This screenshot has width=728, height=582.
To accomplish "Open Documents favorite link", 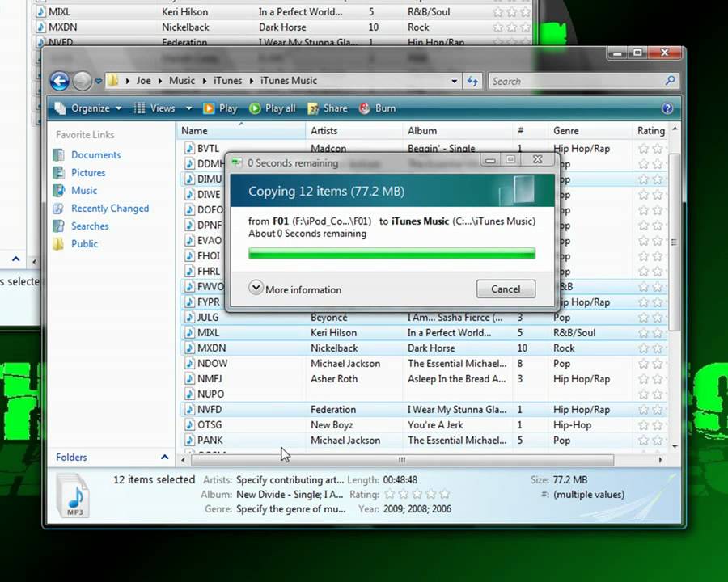I will tap(95, 155).
